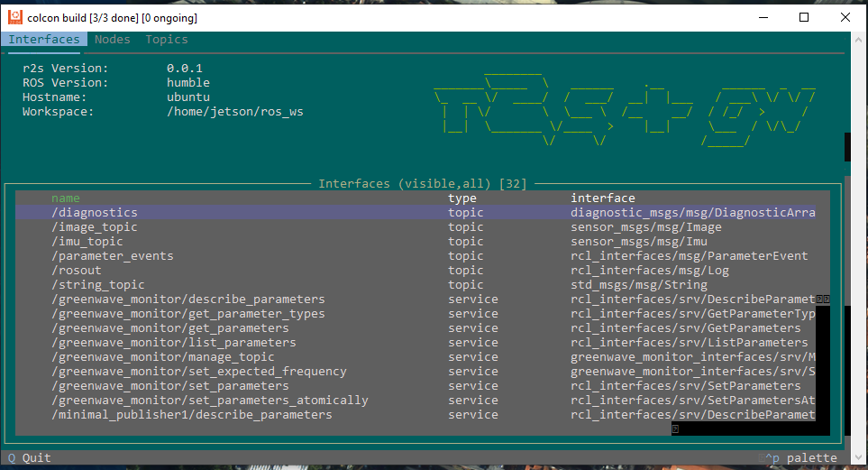Maximize the terminal window
The height and width of the screenshot is (470, 868).
[804, 17]
